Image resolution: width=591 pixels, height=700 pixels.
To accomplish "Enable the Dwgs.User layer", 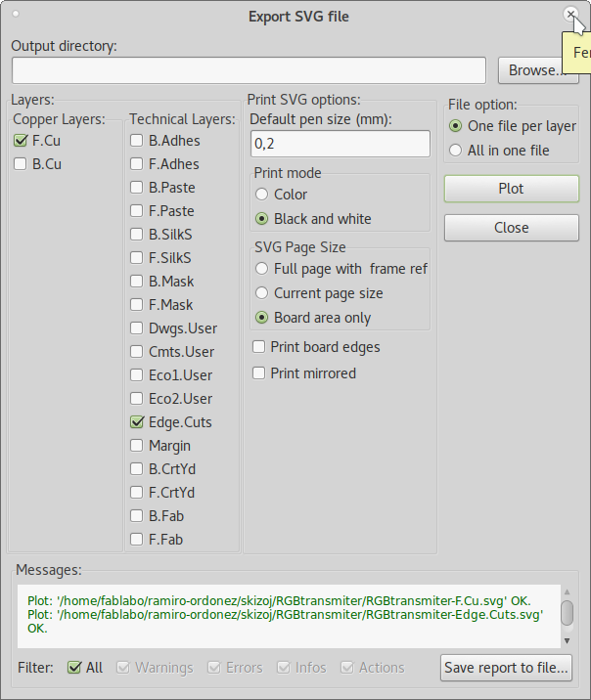I will (x=136, y=328).
